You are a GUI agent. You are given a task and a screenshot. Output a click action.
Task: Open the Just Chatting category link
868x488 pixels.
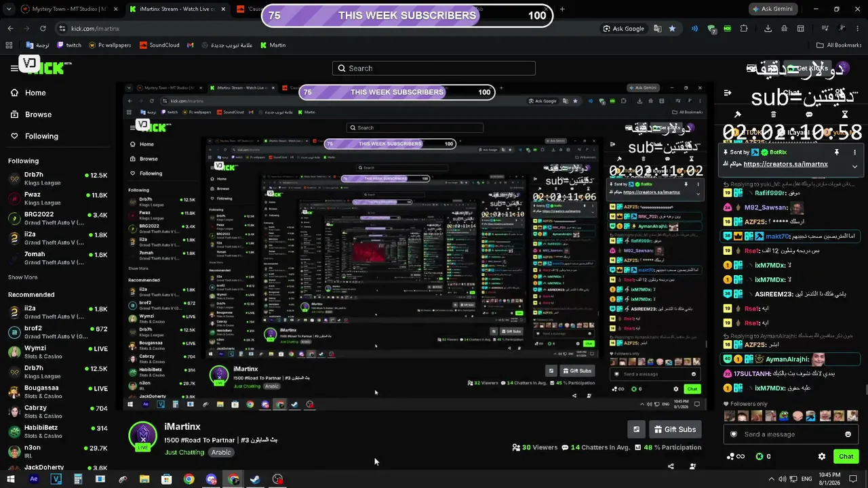(185, 452)
